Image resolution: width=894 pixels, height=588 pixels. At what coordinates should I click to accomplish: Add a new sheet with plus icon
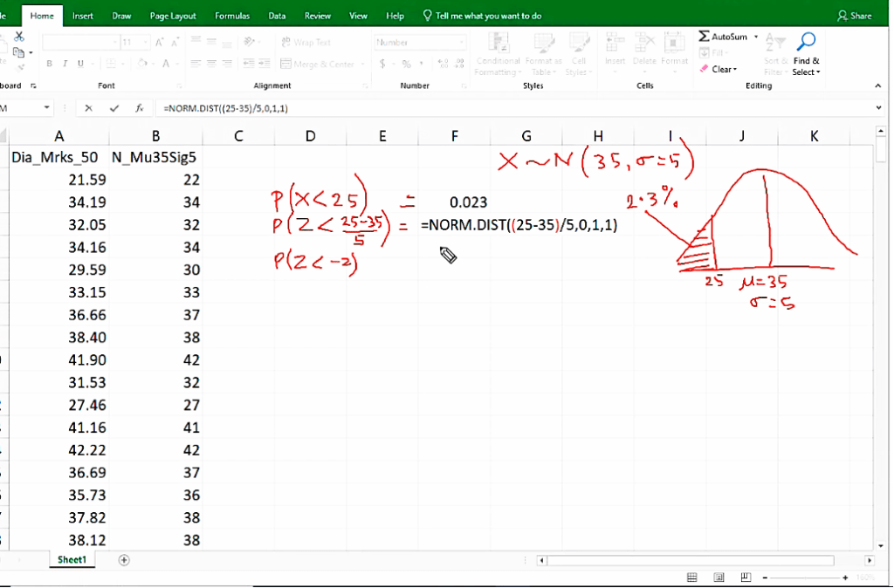[x=124, y=559]
